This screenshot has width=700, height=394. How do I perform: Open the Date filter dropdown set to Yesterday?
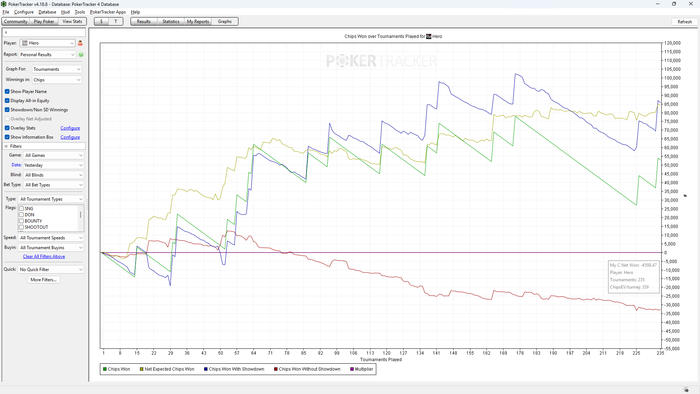pos(54,165)
